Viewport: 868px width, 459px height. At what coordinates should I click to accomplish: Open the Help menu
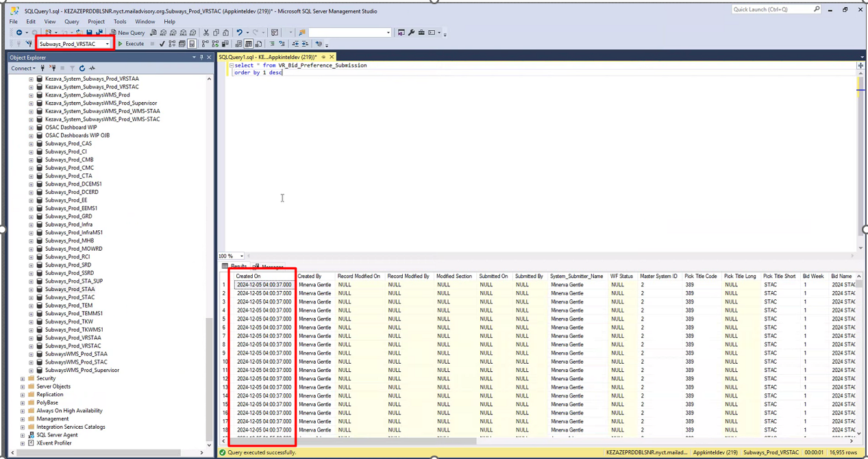click(169, 21)
